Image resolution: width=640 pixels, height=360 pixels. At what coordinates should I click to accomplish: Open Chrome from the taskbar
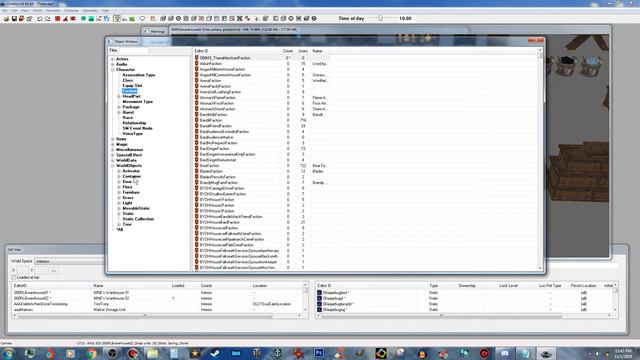[x=91, y=353]
